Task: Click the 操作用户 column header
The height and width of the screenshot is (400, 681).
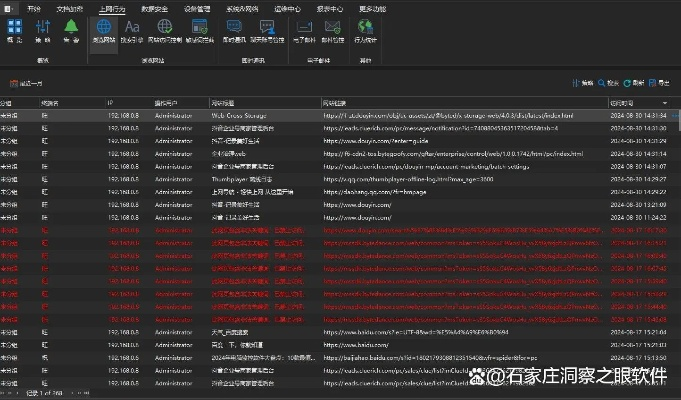Action: pos(181,103)
